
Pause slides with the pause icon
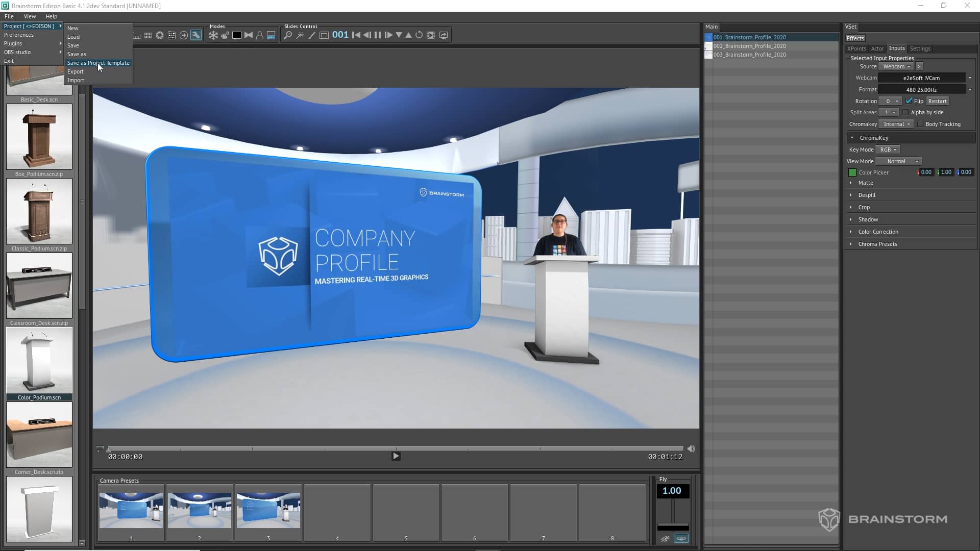pyautogui.click(x=378, y=35)
